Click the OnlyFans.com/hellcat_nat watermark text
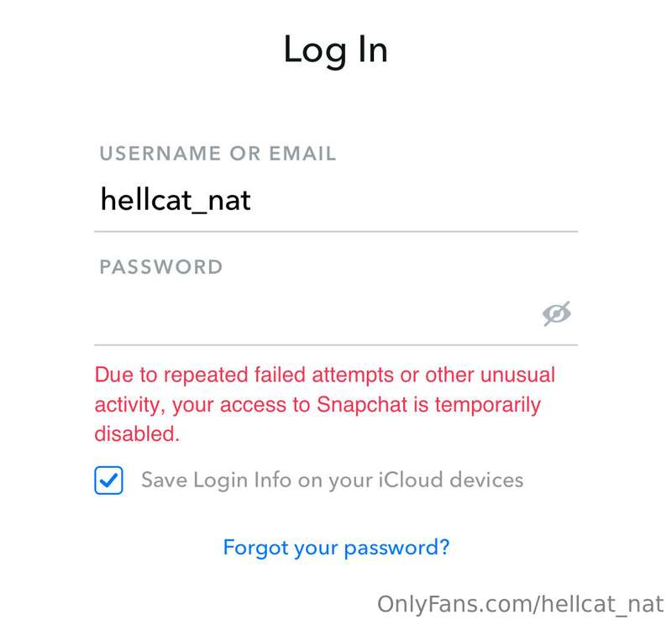Image resolution: width=672 pixels, height=625 pixels. coord(520,605)
